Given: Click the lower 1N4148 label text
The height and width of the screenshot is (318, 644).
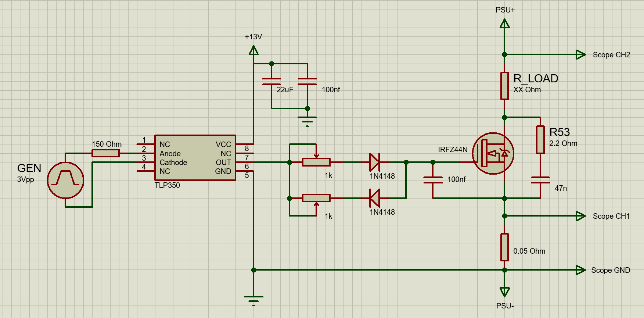Looking at the screenshot, I should (382, 212).
